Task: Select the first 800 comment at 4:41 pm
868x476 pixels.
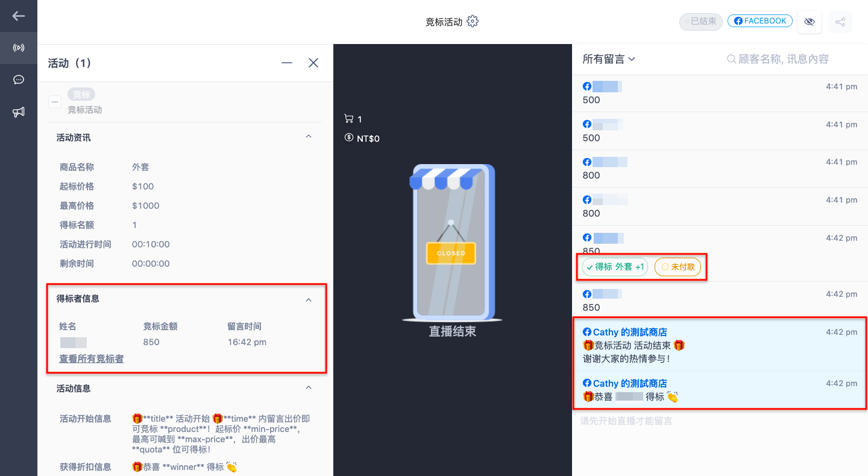Action: pos(720,168)
